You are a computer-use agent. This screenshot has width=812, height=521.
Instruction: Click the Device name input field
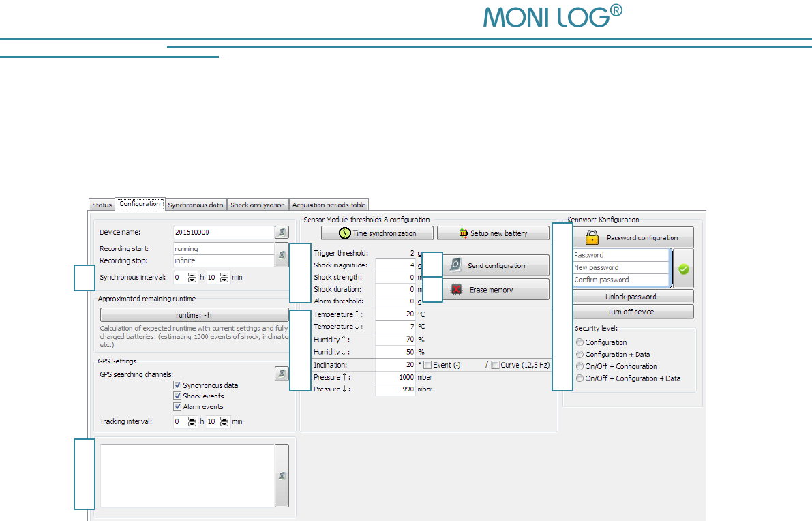(x=224, y=233)
